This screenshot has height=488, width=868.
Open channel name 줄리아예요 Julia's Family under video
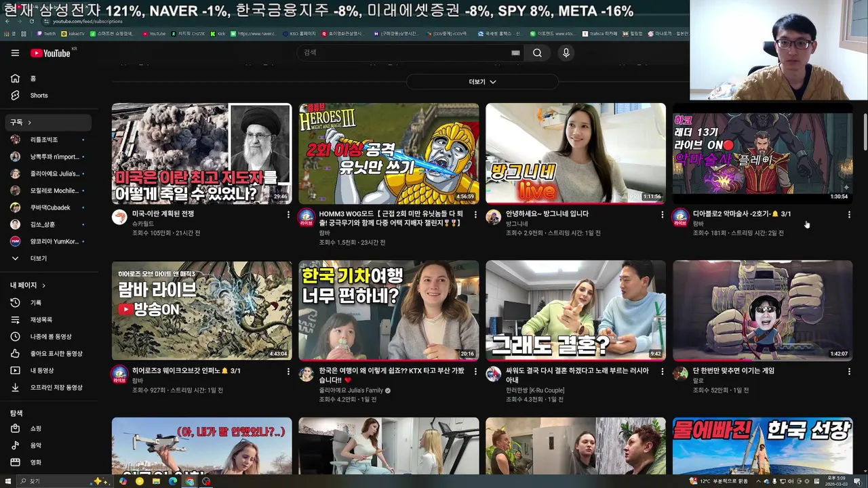point(351,390)
